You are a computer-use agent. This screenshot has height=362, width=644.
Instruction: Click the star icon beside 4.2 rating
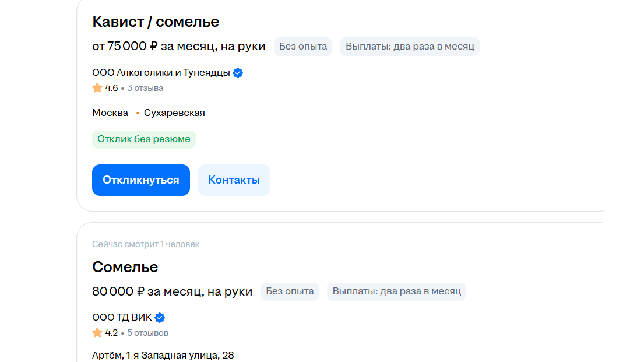point(97,333)
